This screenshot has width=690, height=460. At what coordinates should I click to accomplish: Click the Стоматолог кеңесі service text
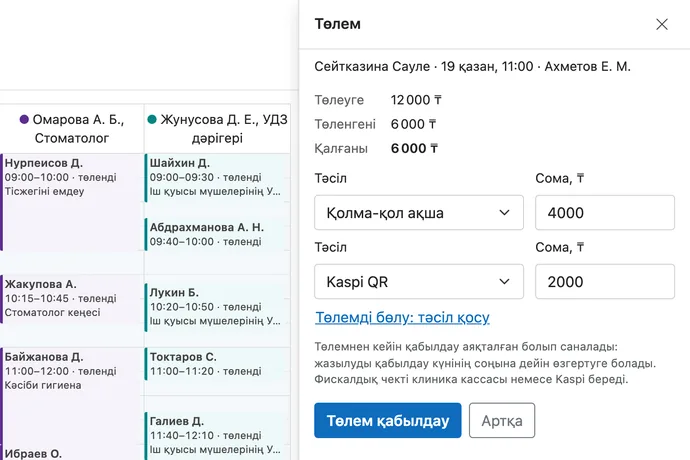[52, 313]
